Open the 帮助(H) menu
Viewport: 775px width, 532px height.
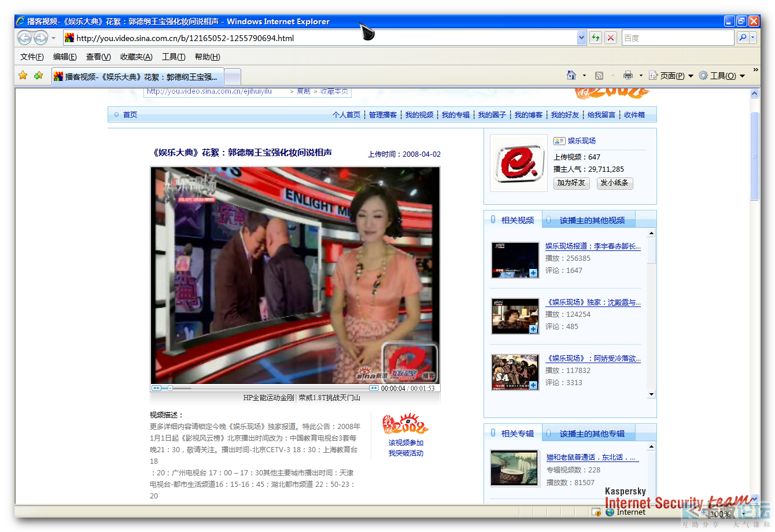tap(208, 57)
